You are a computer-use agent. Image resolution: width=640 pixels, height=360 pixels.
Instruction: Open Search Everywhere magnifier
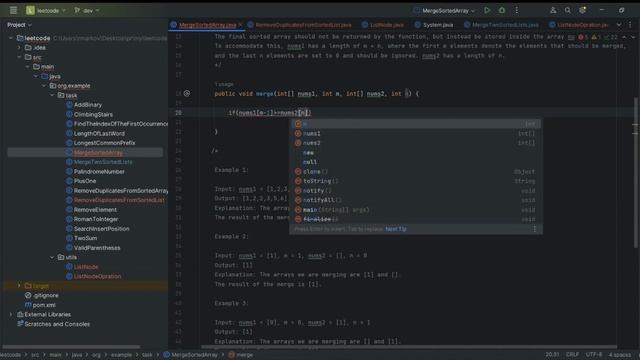coord(567,10)
